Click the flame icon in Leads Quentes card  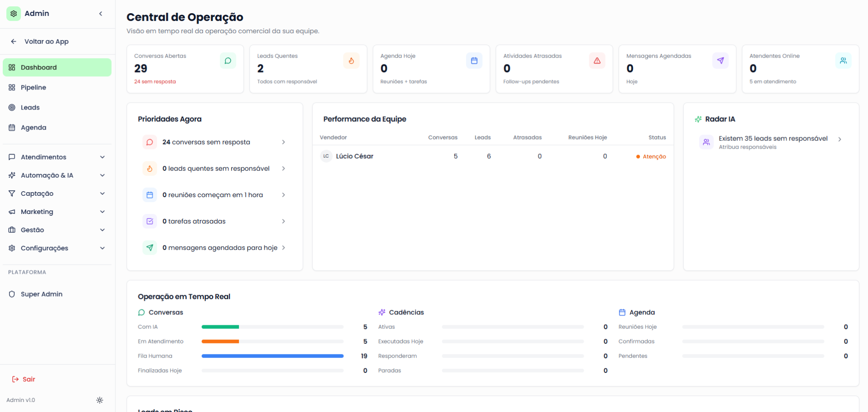coord(351,61)
